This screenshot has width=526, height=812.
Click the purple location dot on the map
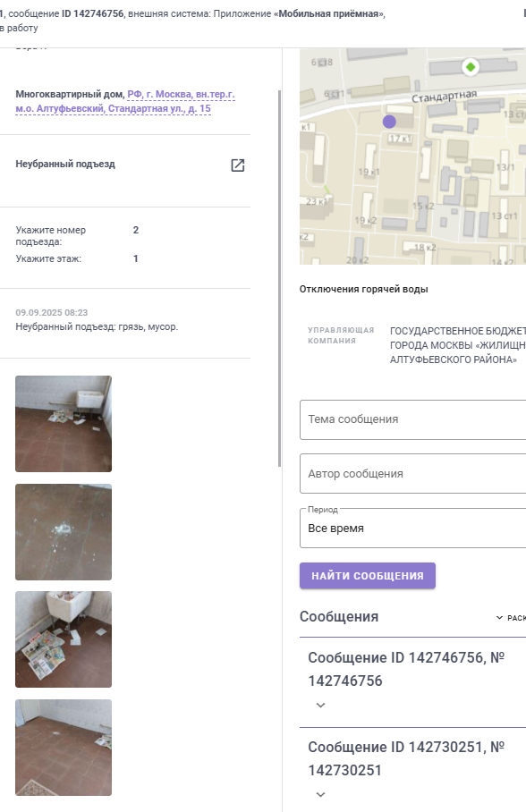[x=389, y=122]
